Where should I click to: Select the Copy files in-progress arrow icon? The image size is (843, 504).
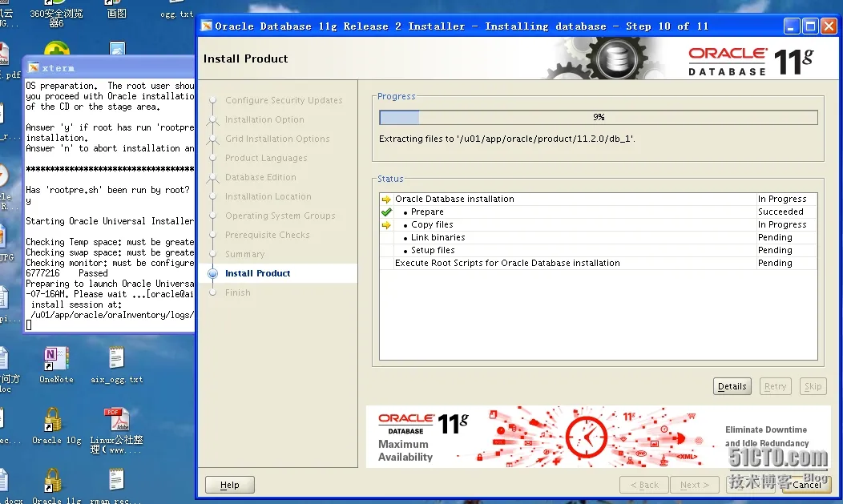click(386, 224)
